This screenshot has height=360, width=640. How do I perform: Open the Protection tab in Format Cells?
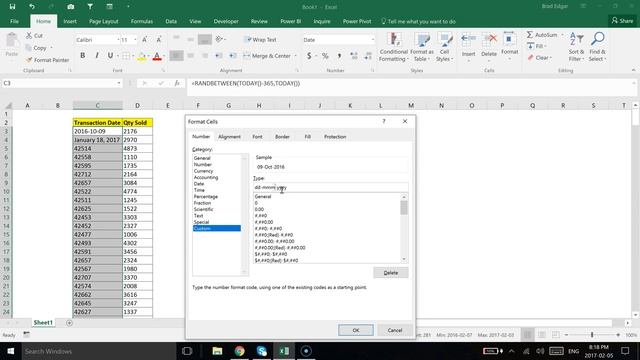pos(335,137)
